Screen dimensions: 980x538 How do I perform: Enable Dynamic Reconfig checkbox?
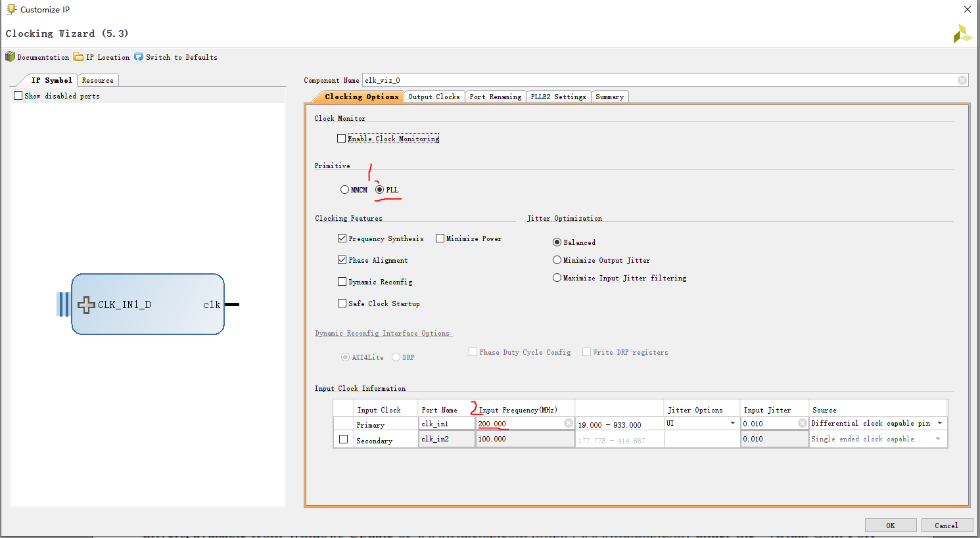click(x=342, y=282)
